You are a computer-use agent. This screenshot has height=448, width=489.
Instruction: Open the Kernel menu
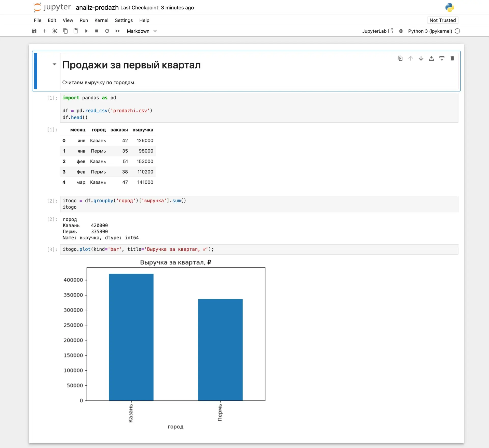tap(101, 20)
